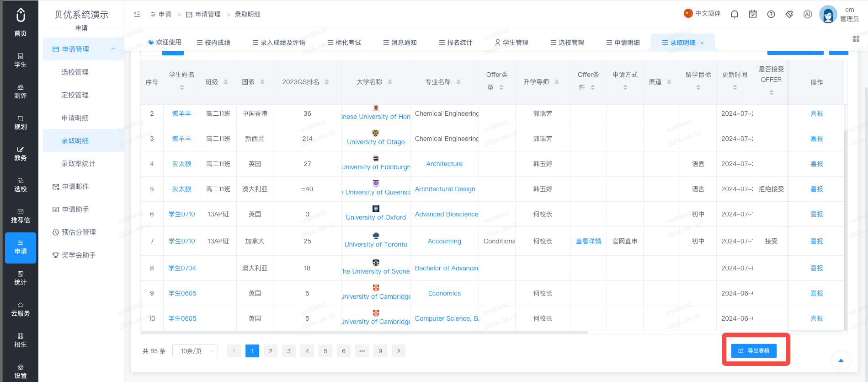868x382 pixels.
Task: Open the notification bell icon
Action: click(x=734, y=14)
